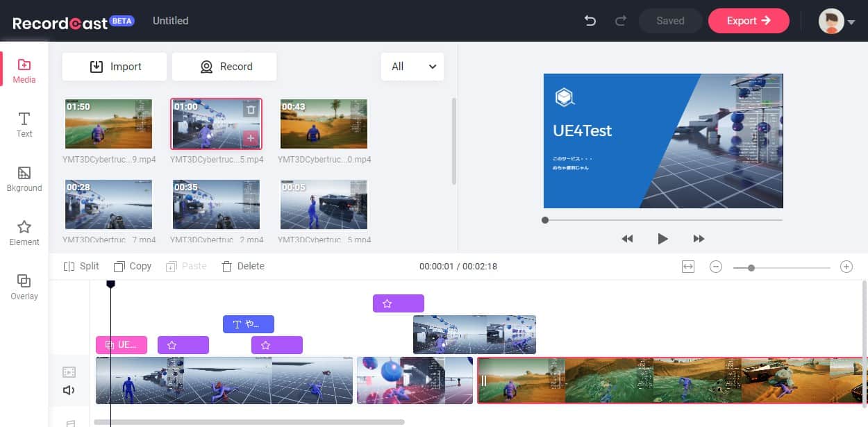Click the 00:00:01 / 00:02:18 timecode

(x=458, y=267)
